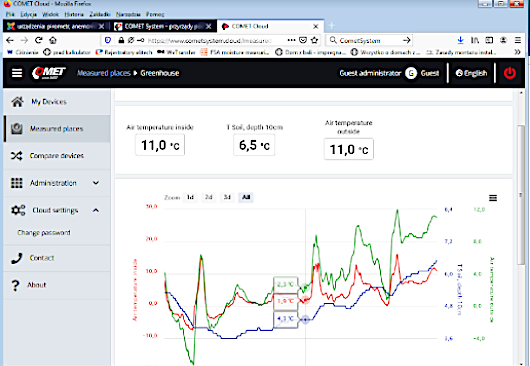Screen dimensions: 530x366
Task: Click the red power logout icon
Action: 510,73
